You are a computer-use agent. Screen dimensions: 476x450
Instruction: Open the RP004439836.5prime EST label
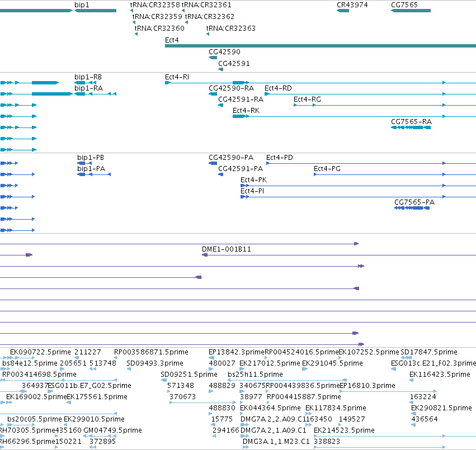(303, 386)
